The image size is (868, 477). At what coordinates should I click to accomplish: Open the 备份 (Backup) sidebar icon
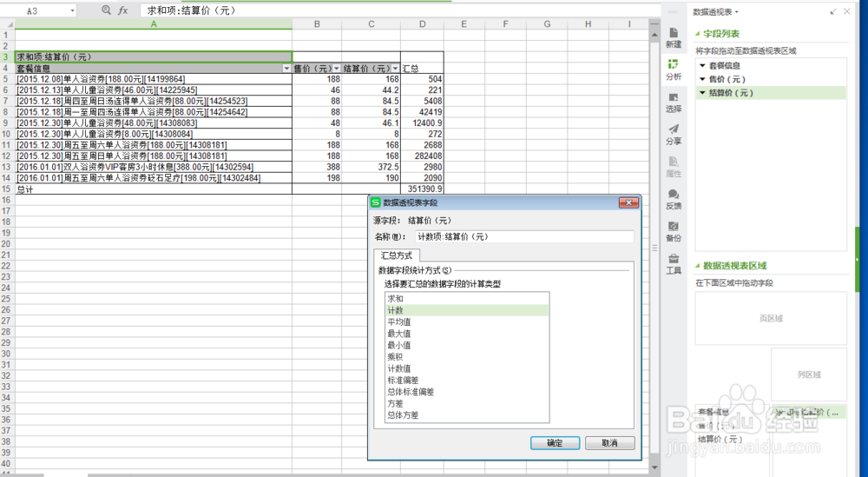pyautogui.click(x=674, y=232)
